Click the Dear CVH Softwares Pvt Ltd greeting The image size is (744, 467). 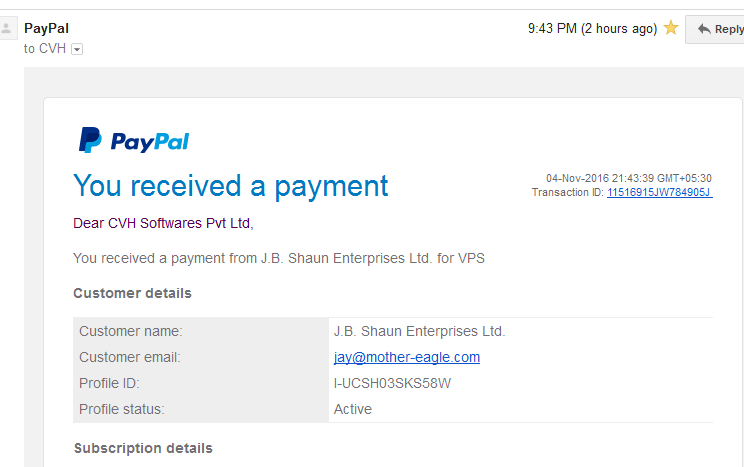[x=163, y=223]
